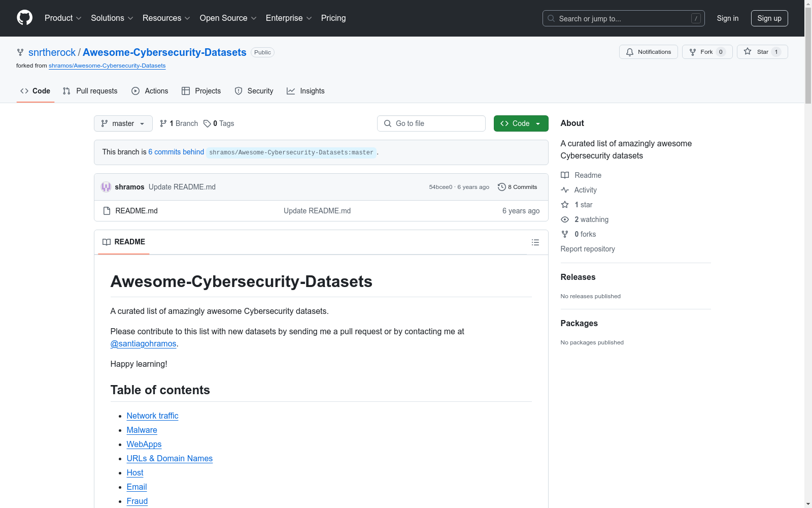Viewport: 812px width, 508px height.
Task: Switch to the Projects tab
Action: pyautogui.click(x=201, y=91)
